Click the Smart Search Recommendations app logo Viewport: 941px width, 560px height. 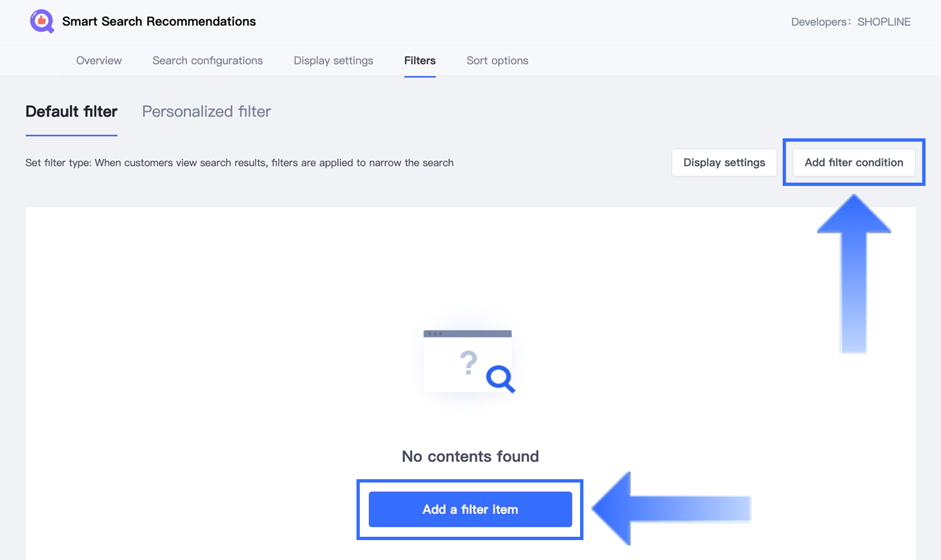pos(42,22)
